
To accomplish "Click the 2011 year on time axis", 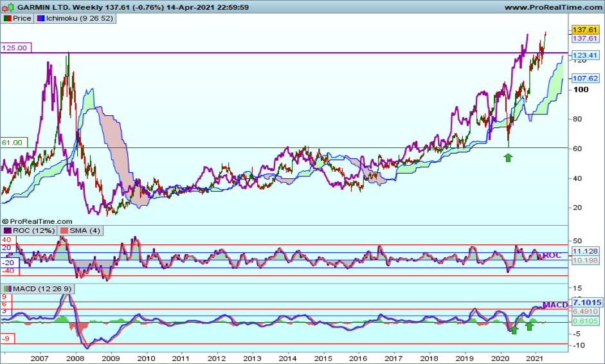I will [x=181, y=359].
